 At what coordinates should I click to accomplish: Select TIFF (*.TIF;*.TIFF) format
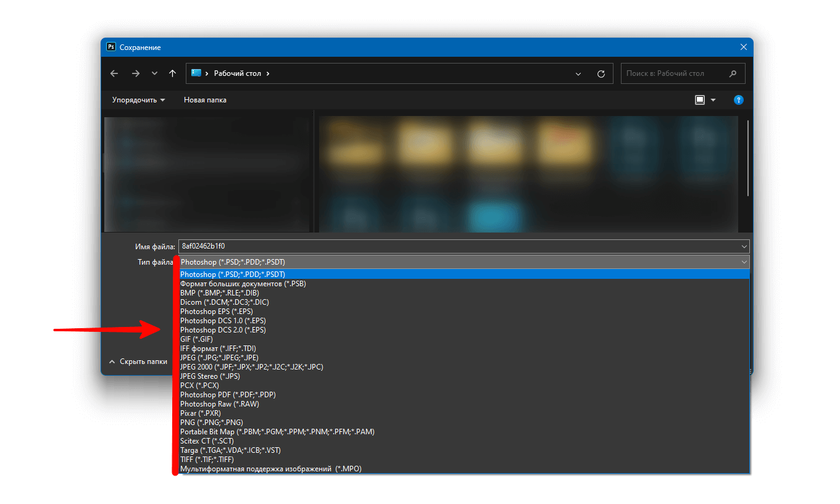pos(464,460)
